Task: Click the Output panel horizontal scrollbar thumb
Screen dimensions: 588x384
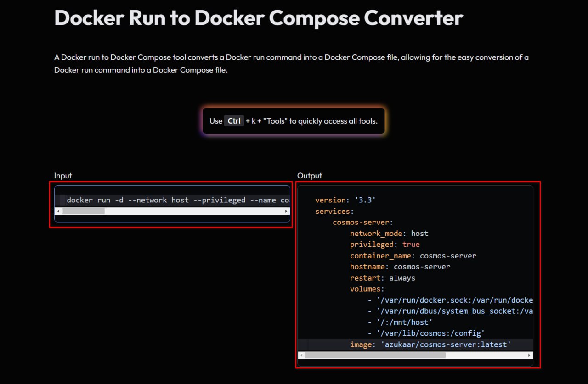Action: pos(375,355)
